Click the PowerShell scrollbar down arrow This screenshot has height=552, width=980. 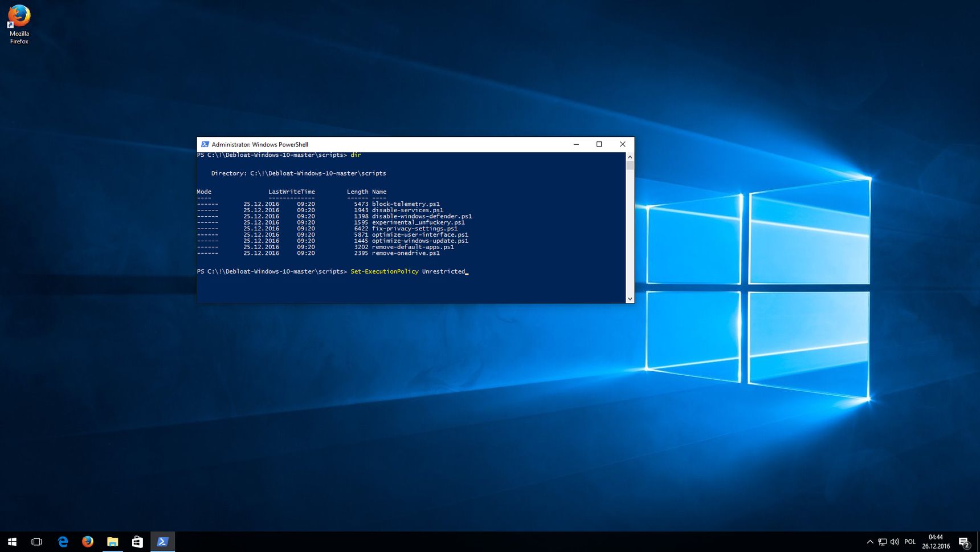pyautogui.click(x=630, y=299)
